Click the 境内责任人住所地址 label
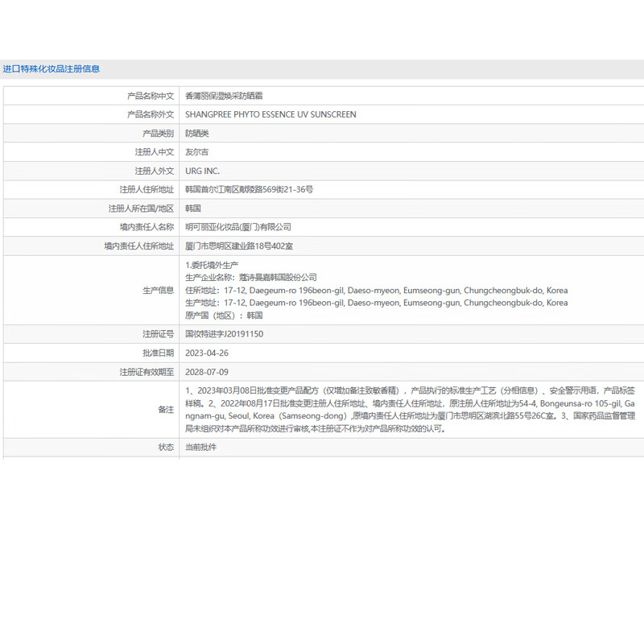 [138, 246]
